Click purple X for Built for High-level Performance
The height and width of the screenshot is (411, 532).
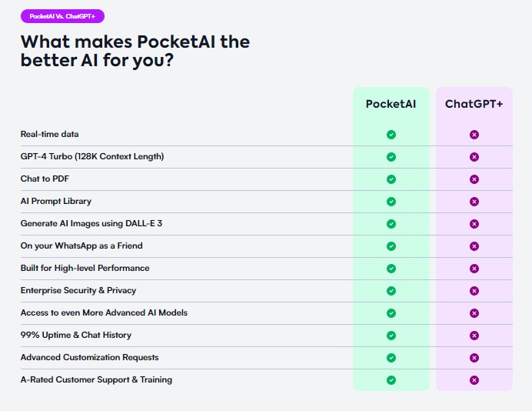pyautogui.click(x=474, y=269)
